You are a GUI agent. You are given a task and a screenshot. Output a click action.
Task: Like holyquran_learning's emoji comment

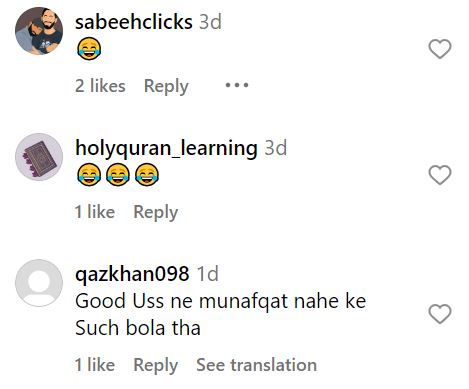click(440, 175)
